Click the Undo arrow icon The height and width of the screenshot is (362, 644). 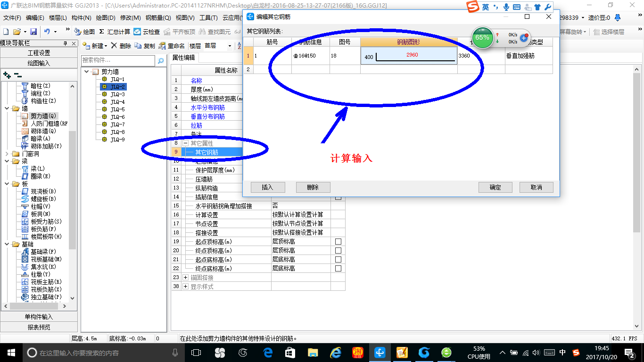pyautogui.click(x=47, y=32)
